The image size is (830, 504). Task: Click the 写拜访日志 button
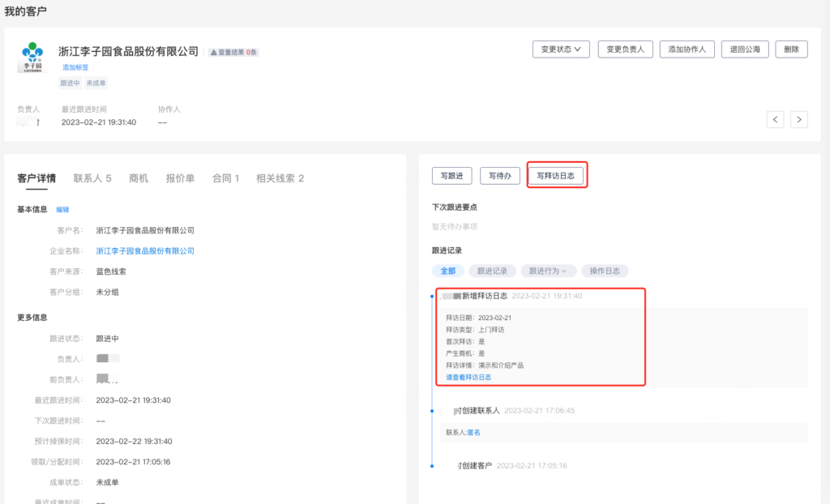pos(556,176)
